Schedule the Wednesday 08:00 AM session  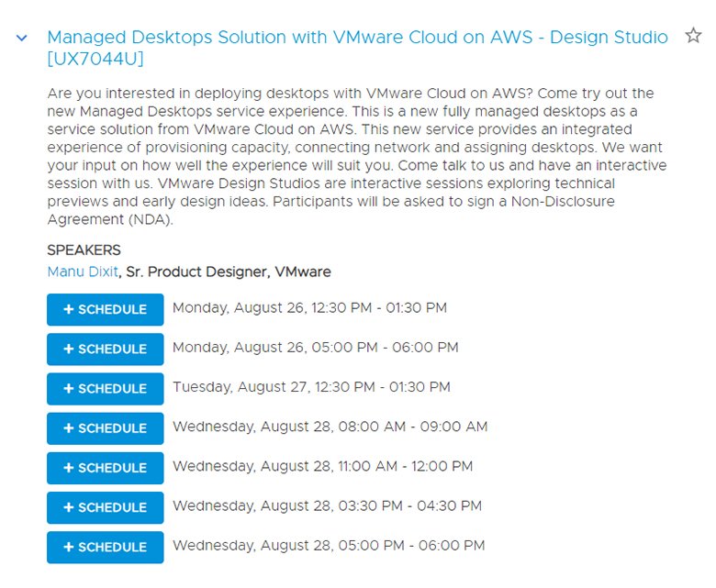105,427
